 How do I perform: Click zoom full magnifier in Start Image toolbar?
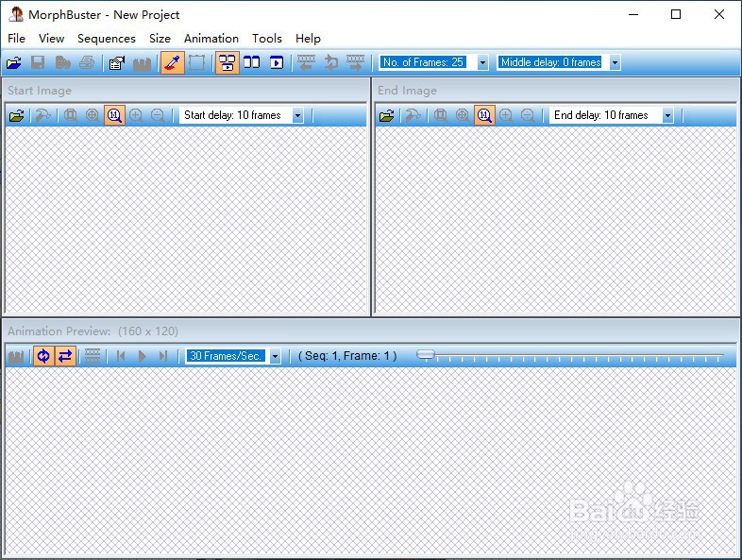(x=93, y=115)
